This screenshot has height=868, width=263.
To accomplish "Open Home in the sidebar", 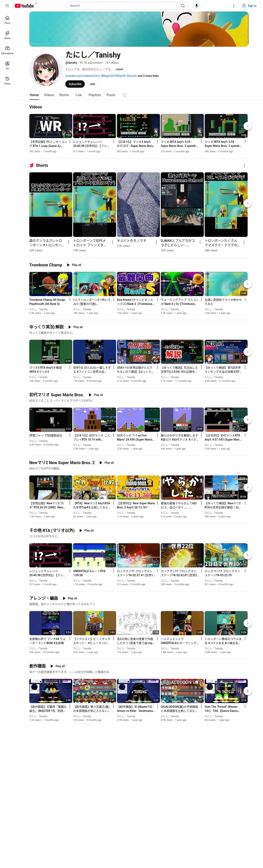I will click(x=7, y=20).
